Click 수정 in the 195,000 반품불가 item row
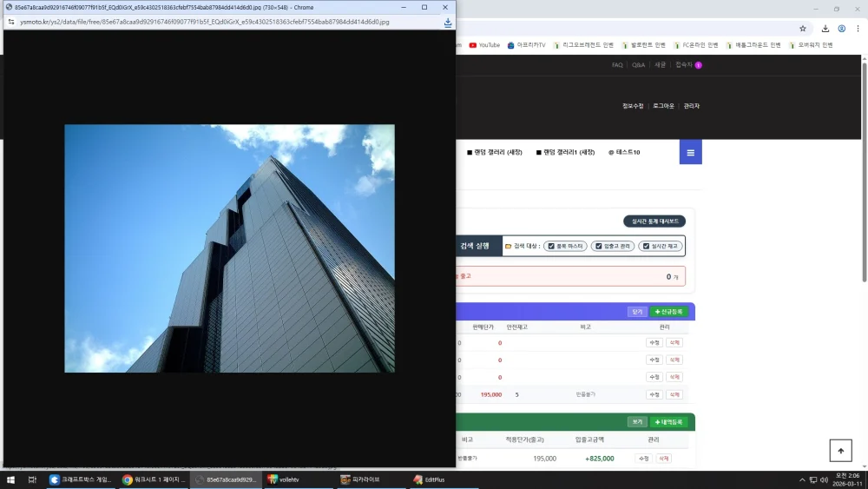The width and height of the screenshot is (868, 489). (x=654, y=395)
